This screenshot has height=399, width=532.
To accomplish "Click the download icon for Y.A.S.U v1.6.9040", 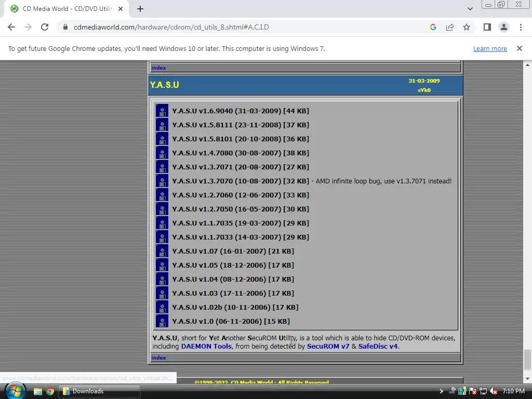I will click(162, 111).
